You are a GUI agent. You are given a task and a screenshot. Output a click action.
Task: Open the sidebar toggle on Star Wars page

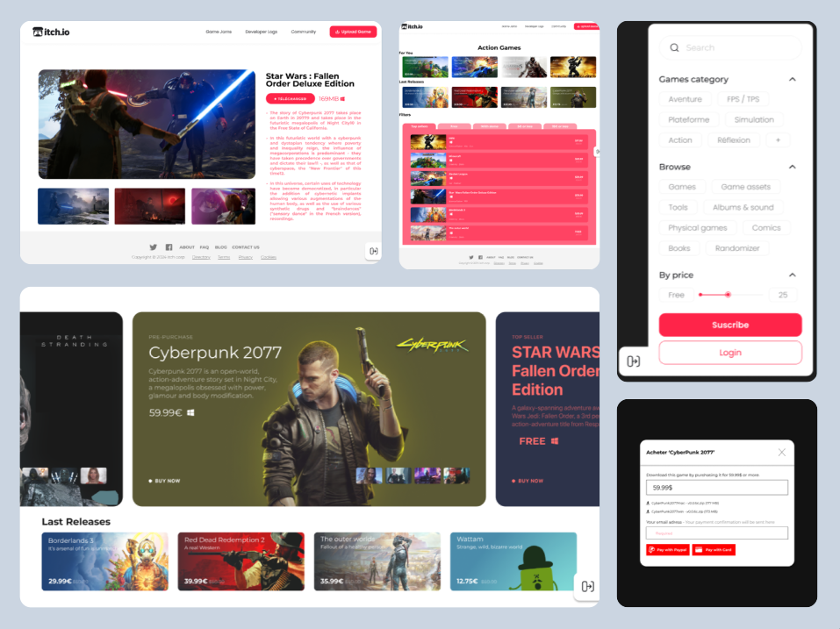pyautogui.click(x=373, y=251)
